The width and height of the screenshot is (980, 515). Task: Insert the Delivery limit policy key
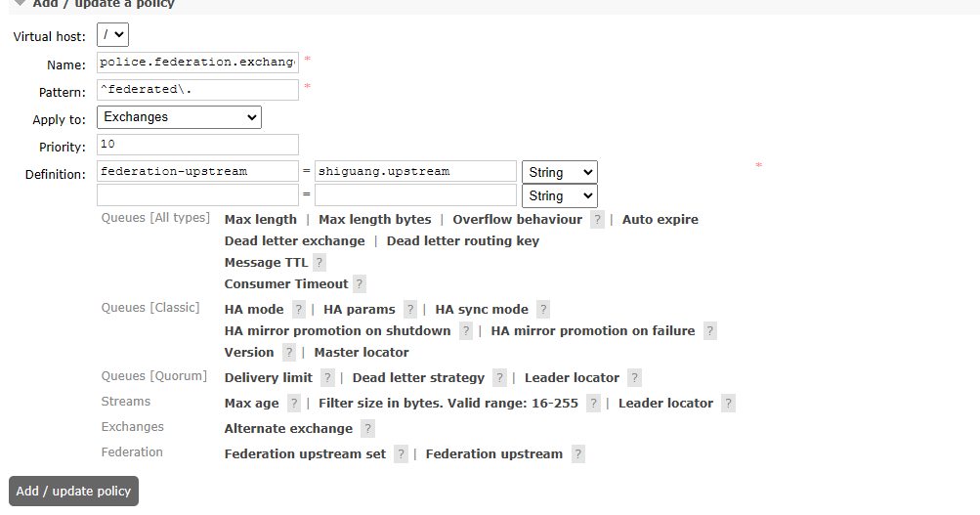(268, 377)
